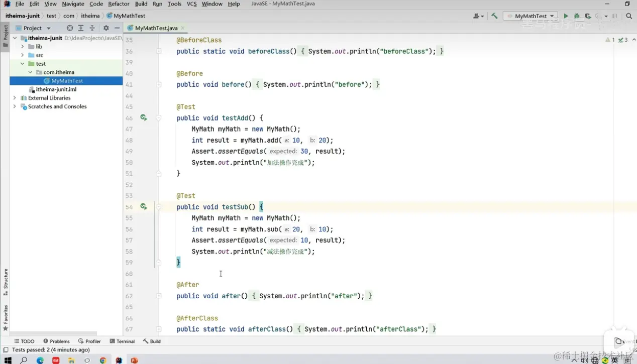Expand the lib folder

[23, 47]
